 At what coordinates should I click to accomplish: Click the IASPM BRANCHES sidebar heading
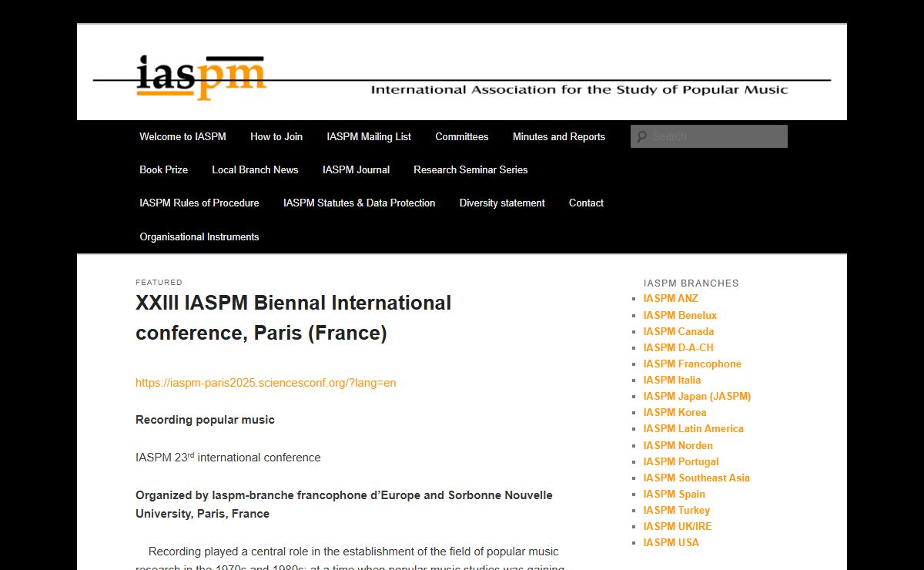[691, 283]
